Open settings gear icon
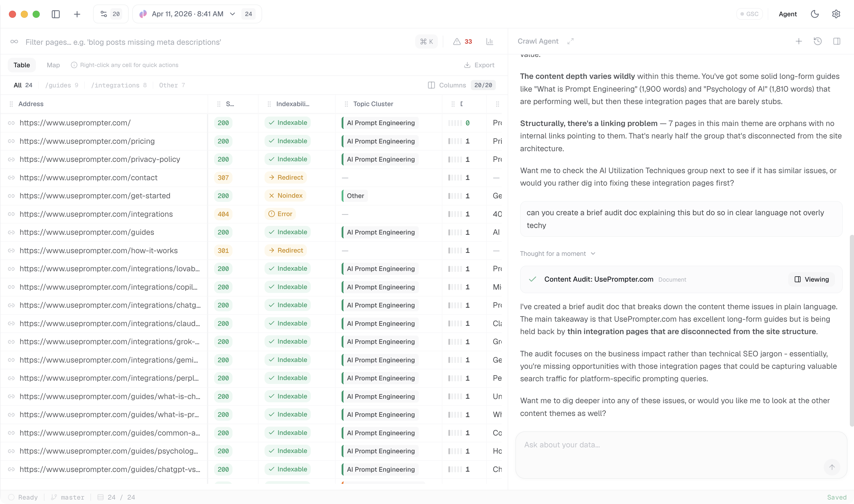854x504 pixels. pyautogui.click(x=836, y=14)
